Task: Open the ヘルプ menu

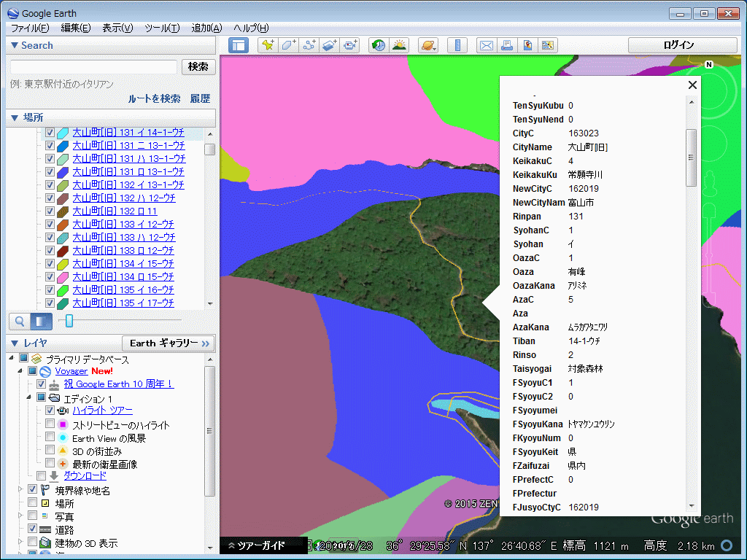Action: [x=251, y=28]
